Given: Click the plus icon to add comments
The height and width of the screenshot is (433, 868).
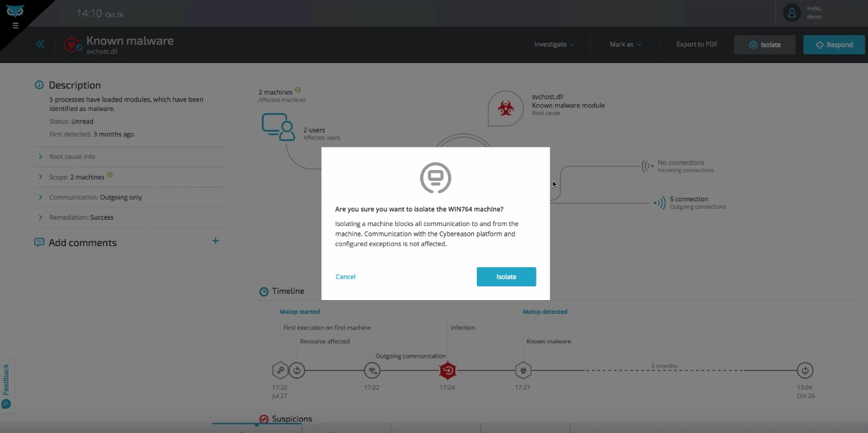Looking at the screenshot, I should point(215,241).
